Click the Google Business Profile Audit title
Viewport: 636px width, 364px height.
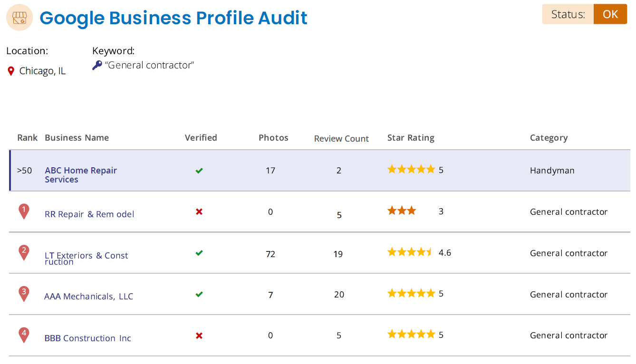(173, 18)
